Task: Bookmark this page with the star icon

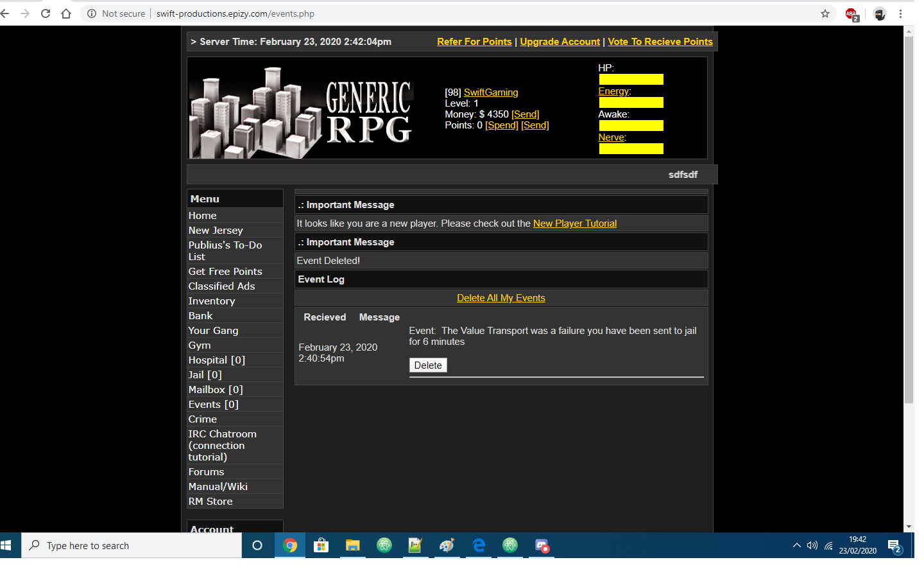Action: 825,13
